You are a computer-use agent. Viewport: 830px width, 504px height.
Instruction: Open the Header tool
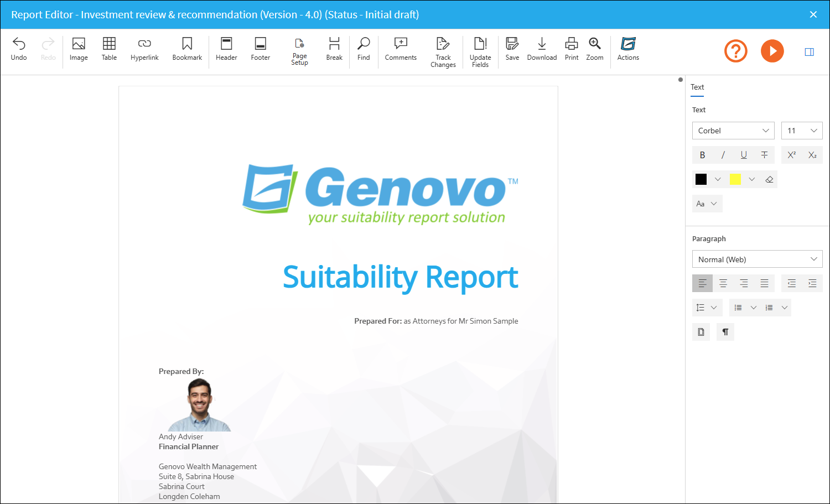click(x=226, y=49)
